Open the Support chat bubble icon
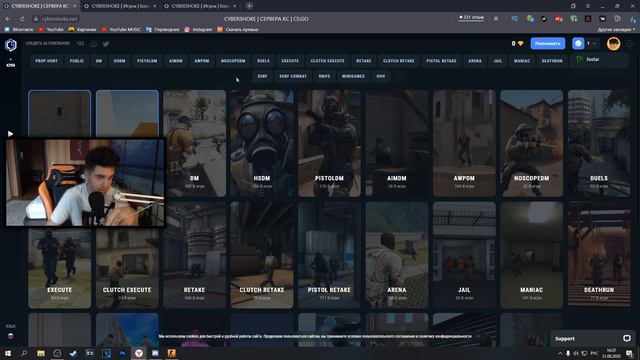Screen dimensions: 640x360 coord(627,338)
